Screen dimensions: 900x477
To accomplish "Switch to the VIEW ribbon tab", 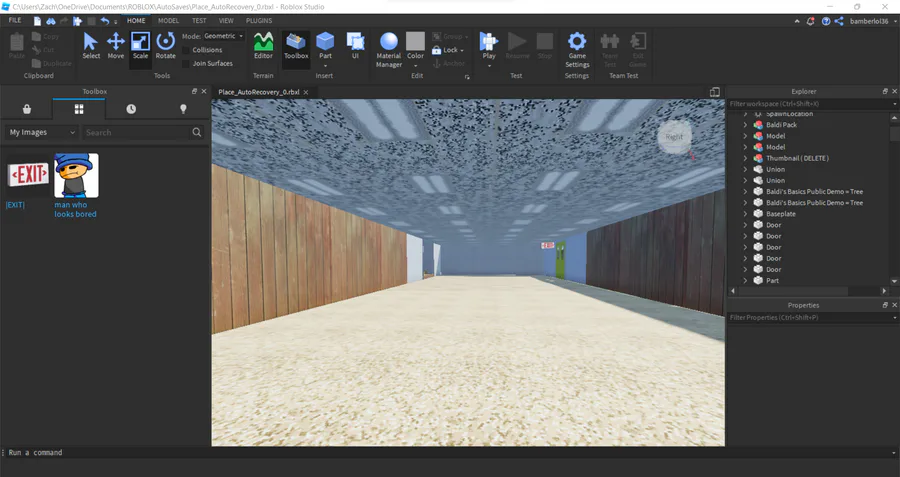I will (x=226, y=21).
